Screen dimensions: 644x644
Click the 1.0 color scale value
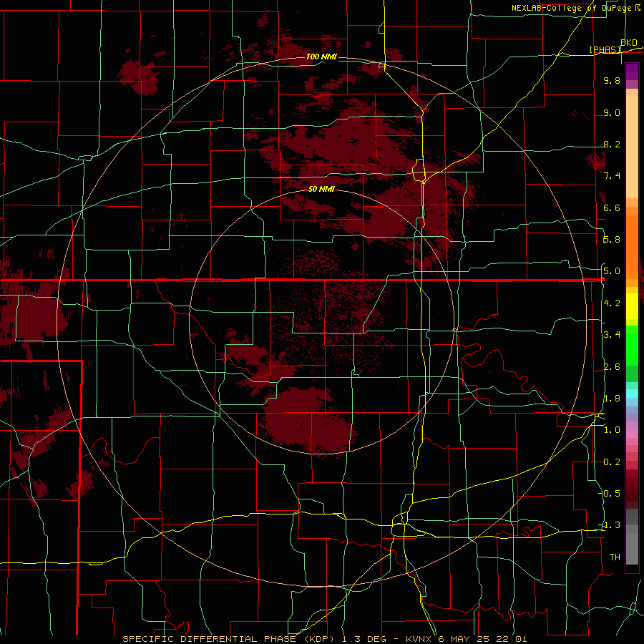(x=612, y=430)
